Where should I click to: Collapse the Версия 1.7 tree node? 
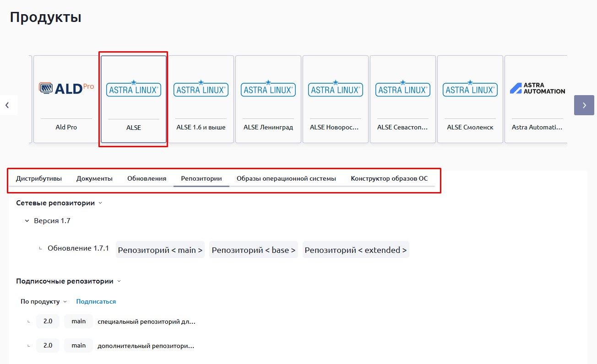27,221
